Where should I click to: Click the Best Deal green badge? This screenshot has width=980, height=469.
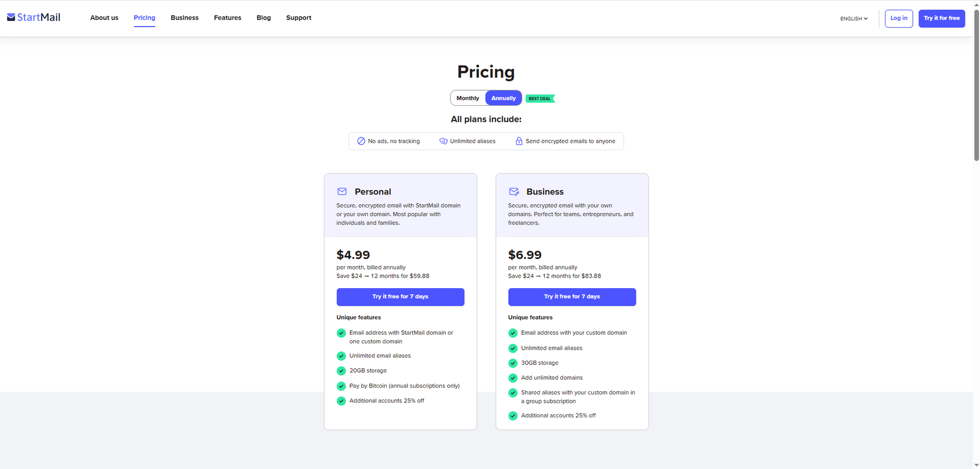540,98
